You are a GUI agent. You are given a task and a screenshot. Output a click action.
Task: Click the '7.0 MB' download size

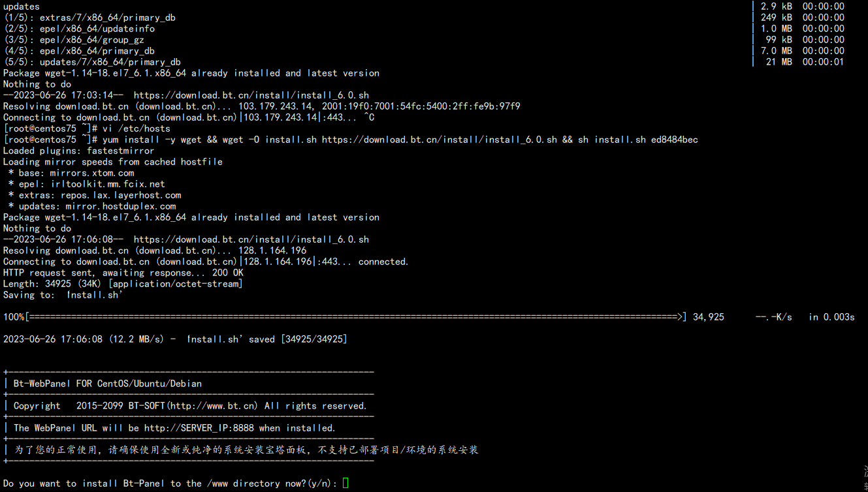click(776, 51)
